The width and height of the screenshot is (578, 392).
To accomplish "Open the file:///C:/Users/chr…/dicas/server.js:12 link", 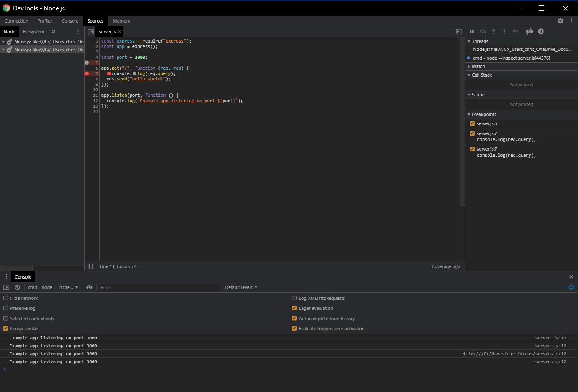I will click(x=515, y=354).
